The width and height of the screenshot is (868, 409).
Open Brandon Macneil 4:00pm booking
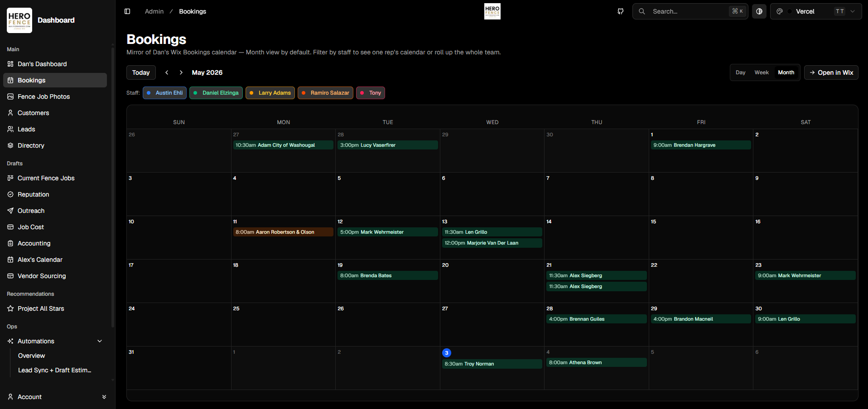[x=701, y=319]
